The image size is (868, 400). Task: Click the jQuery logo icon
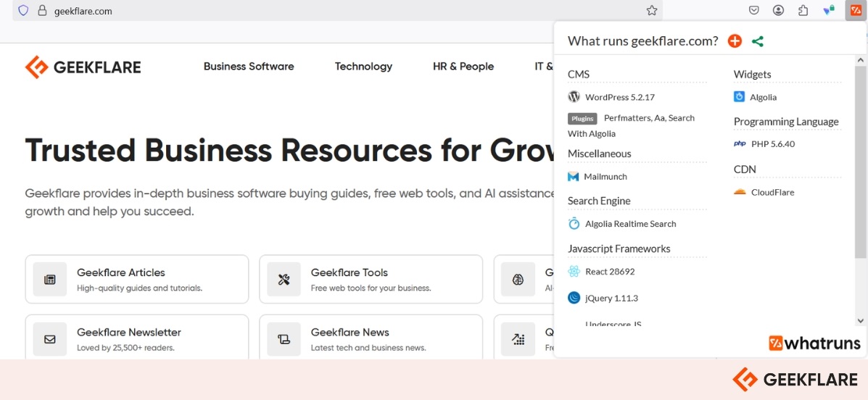tap(574, 299)
